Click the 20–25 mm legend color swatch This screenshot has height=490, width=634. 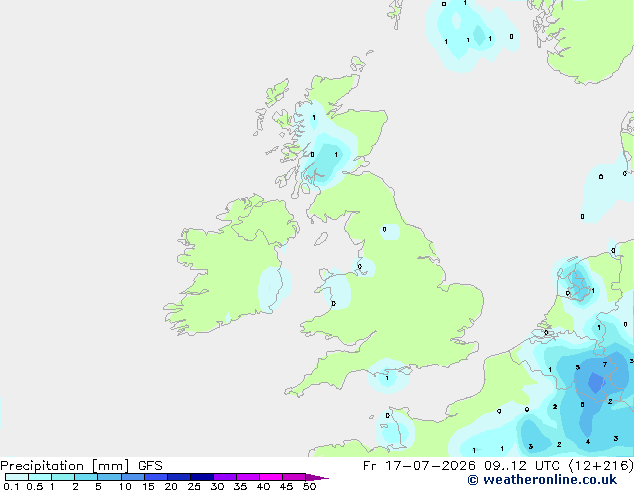[x=178, y=477]
